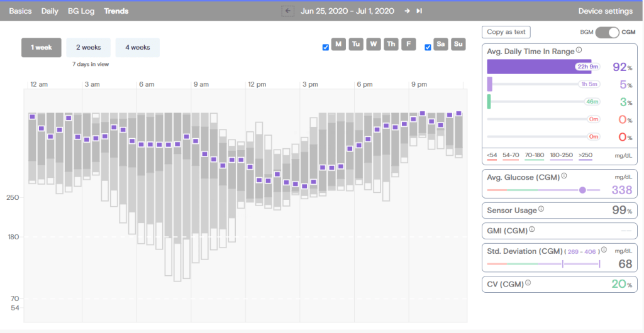Image resolution: width=644 pixels, height=333 pixels.
Task: Click Copy as text button
Action: click(506, 32)
